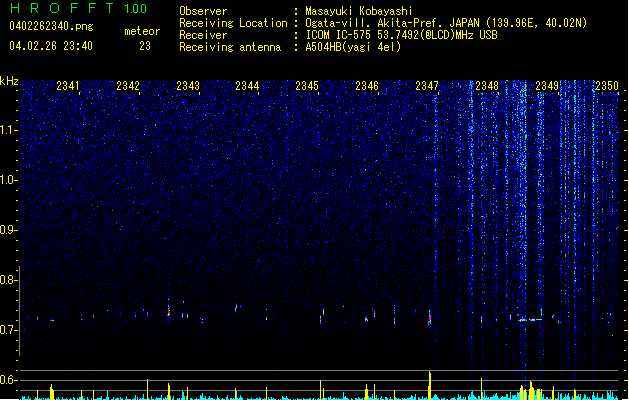This screenshot has width=629, height=400.
Task: Click the 2350 time marker
Action: (607, 86)
